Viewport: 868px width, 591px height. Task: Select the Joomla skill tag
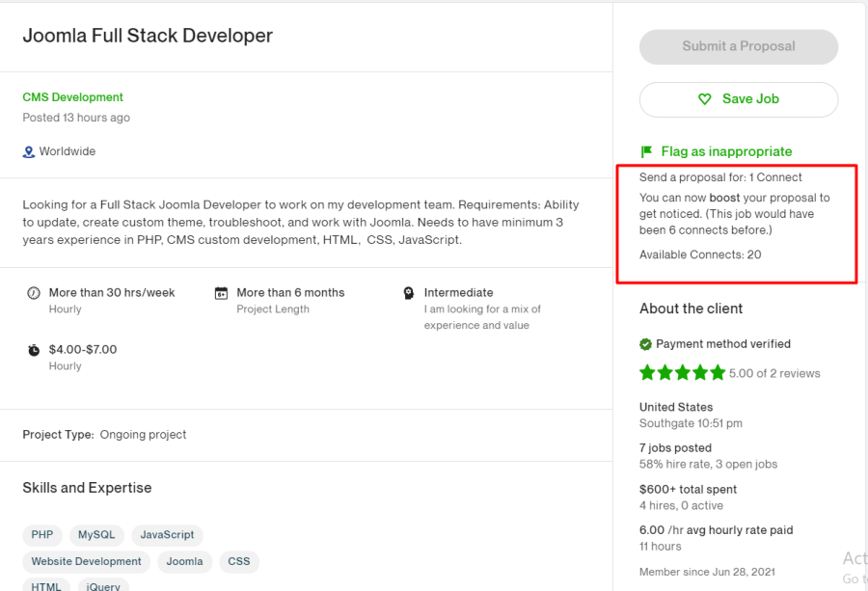184,561
